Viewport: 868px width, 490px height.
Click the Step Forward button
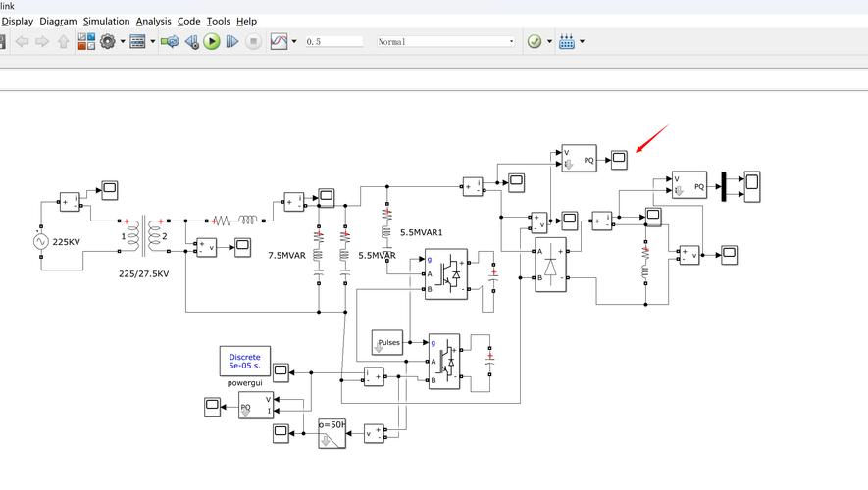coord(232,41)
